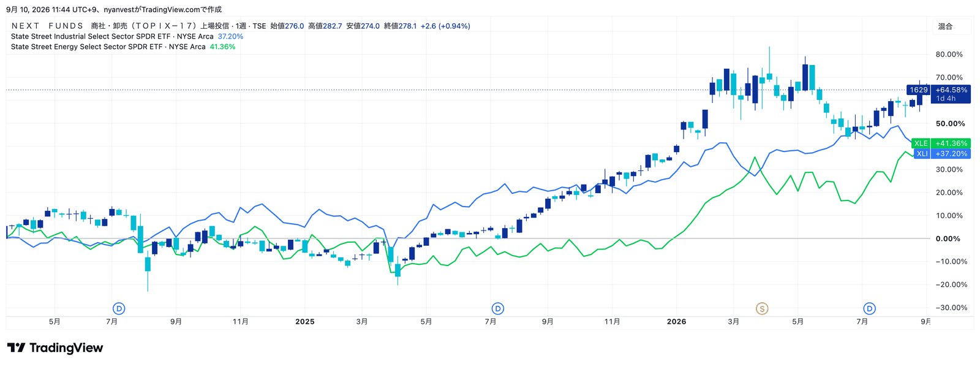
Task: Click the dividend marker near July 2026
Action: [x=869, y=308]
